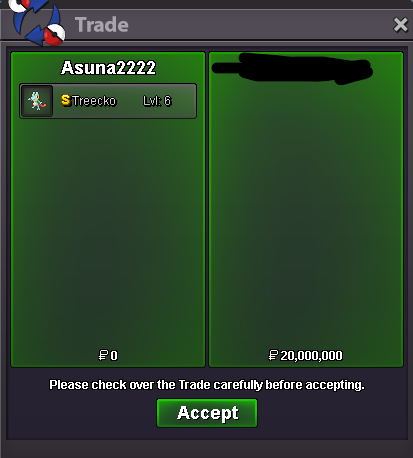
Task: Click the Lvl: 6 label
Action: click(157, 101)
